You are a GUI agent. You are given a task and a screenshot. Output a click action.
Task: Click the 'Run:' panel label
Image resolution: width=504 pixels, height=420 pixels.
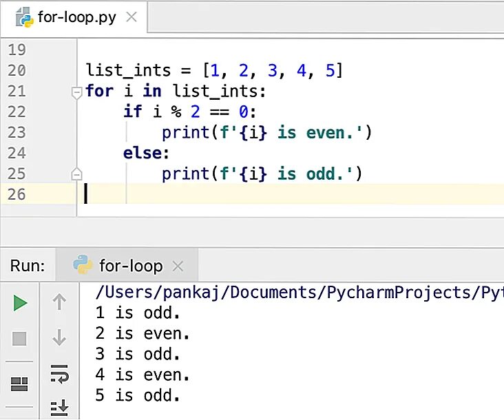click(28, 266)
